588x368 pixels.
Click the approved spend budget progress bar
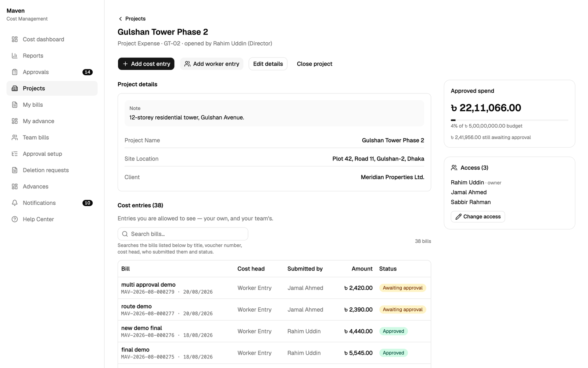pos(509,120)
